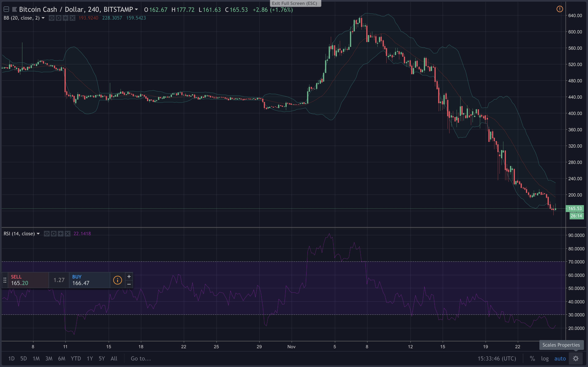Remove the RSI indicator with X icon

point(68,233)
